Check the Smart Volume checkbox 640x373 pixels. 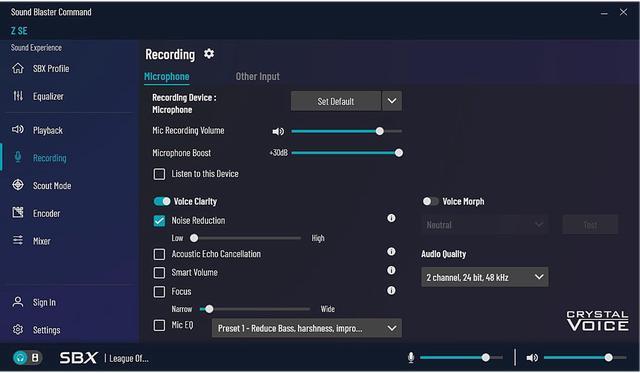click(x=159, y=273)
